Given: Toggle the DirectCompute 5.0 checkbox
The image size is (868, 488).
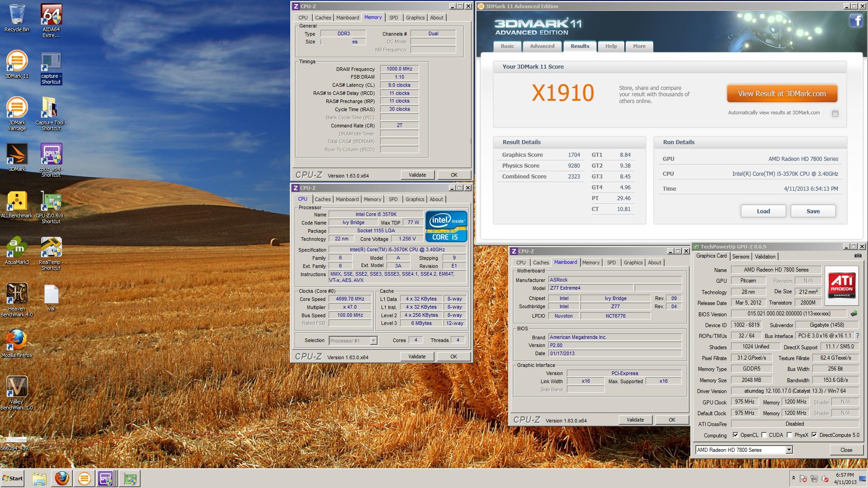Looking at the screenshot, I should point(814,435).
